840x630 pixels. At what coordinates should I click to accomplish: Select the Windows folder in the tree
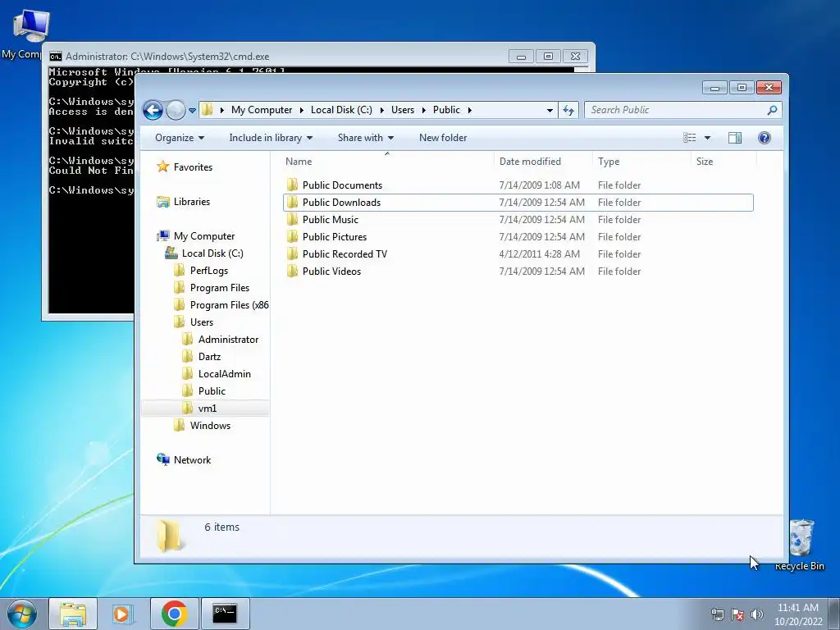coord(203,426)
